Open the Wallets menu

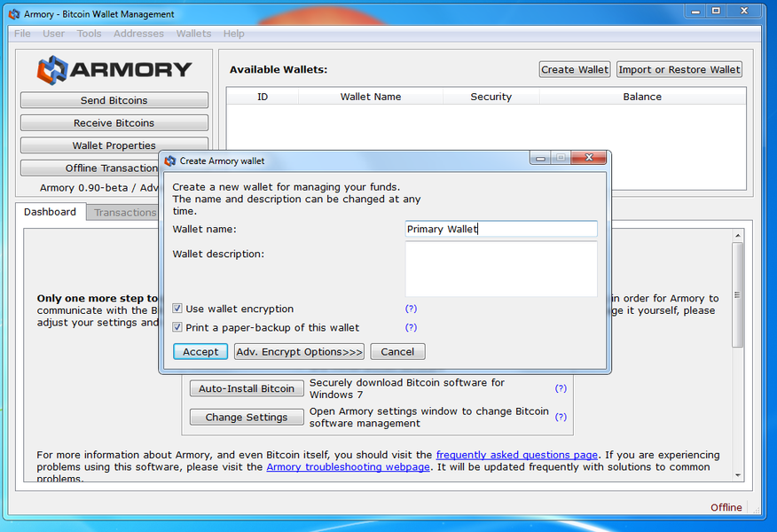[x=193, y=34]
